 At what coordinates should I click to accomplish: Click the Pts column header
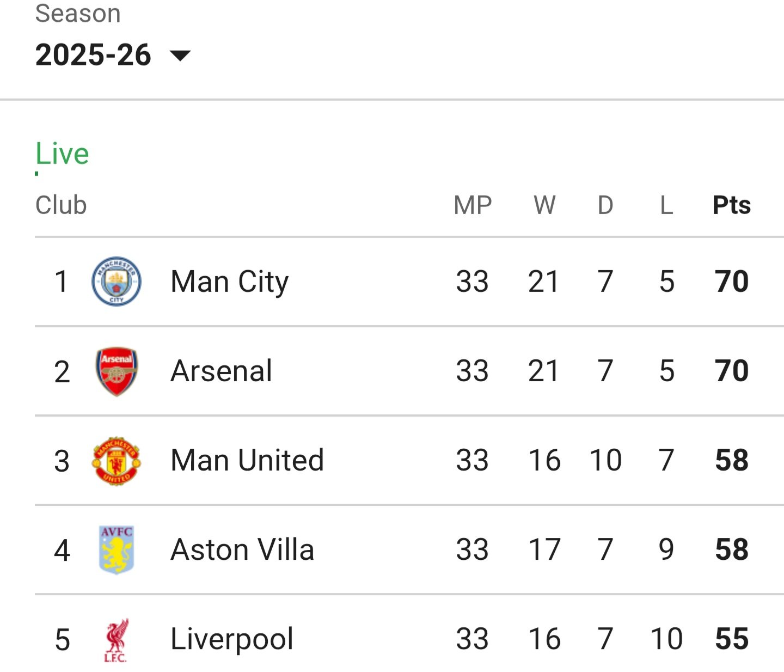[x=731, y=205]
